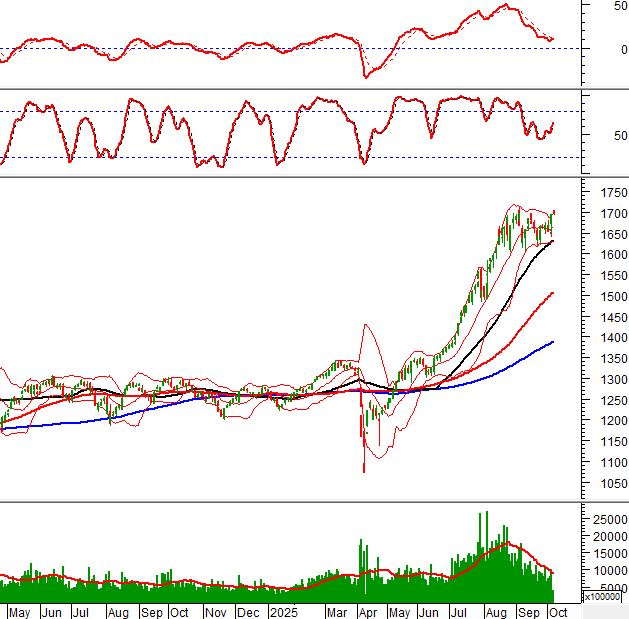Select the 1500 price level label

click(605, 297)
